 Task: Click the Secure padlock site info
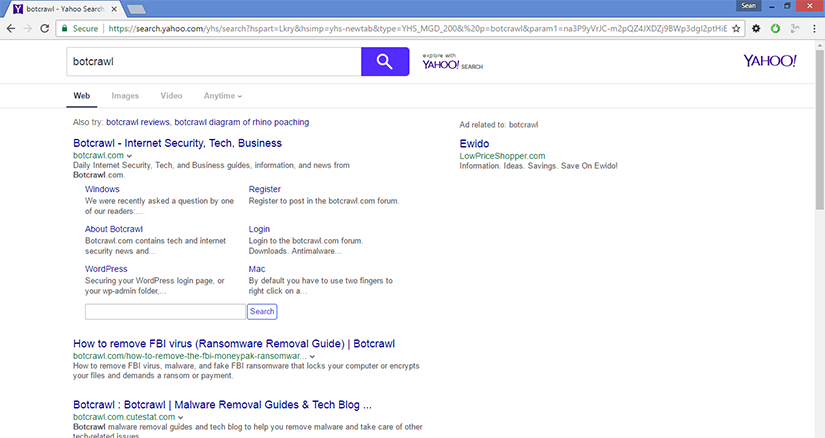(x=80, y=28)
